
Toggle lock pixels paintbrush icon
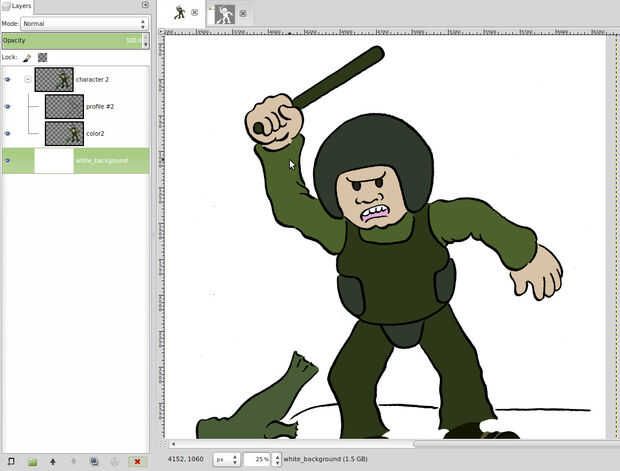(x=27, y=58)
